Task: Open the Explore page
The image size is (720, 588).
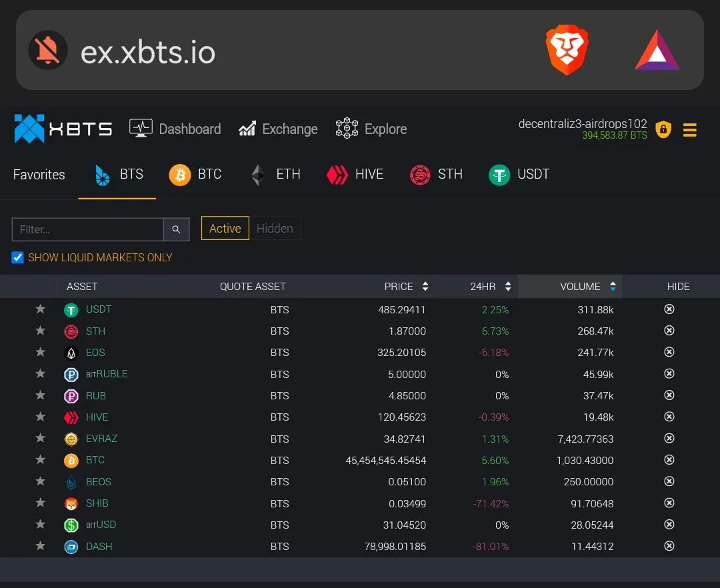Action: coord(371,129)
